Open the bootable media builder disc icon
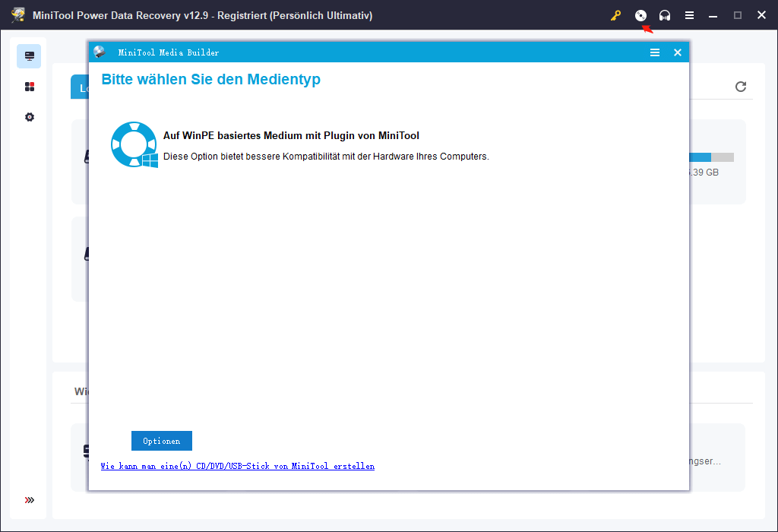 coord(640,15)
